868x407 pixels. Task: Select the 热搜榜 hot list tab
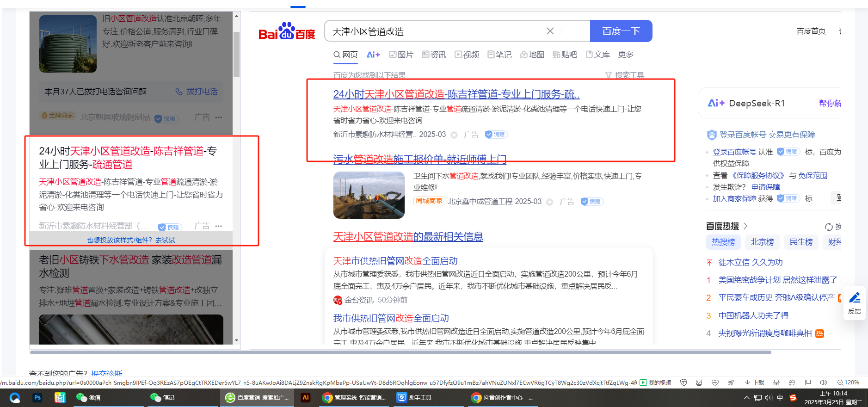tap(723, 242)
